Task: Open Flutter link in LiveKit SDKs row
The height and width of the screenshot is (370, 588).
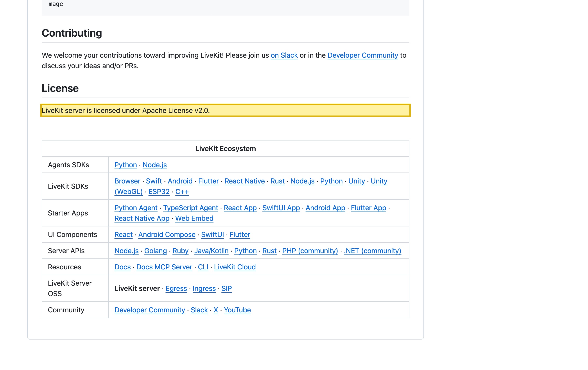Action: [208, 181]
